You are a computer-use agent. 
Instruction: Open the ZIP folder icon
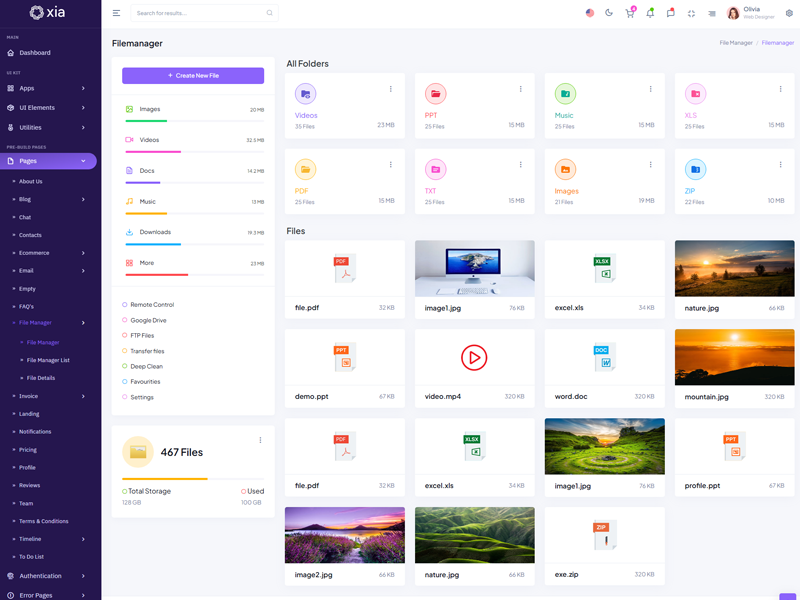695,170
